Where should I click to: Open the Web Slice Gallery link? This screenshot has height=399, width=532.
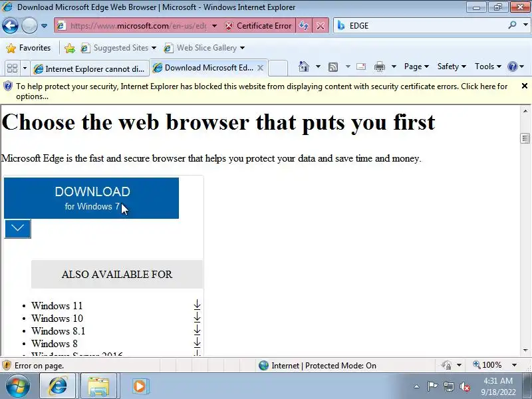[x=201, y=48]
